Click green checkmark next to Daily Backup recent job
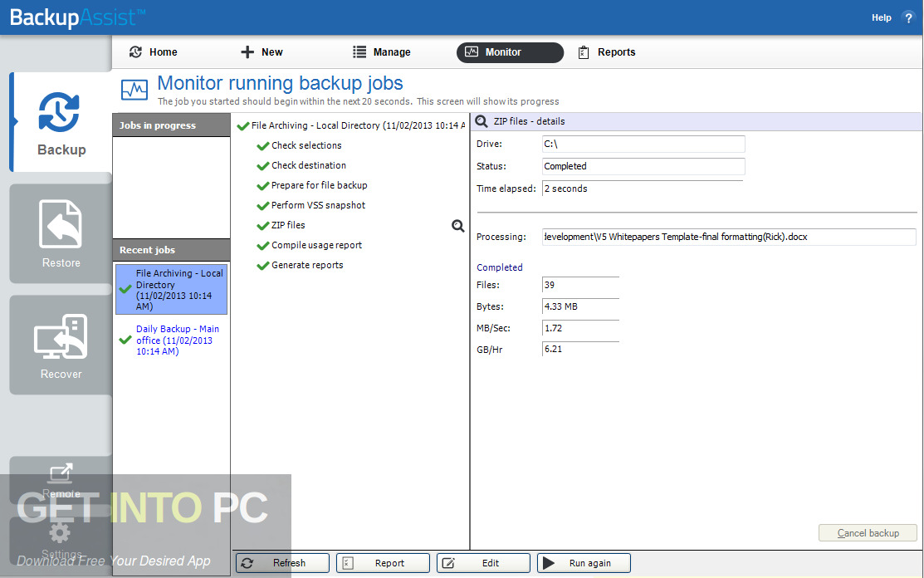924x578 pixels. (125, 340)
